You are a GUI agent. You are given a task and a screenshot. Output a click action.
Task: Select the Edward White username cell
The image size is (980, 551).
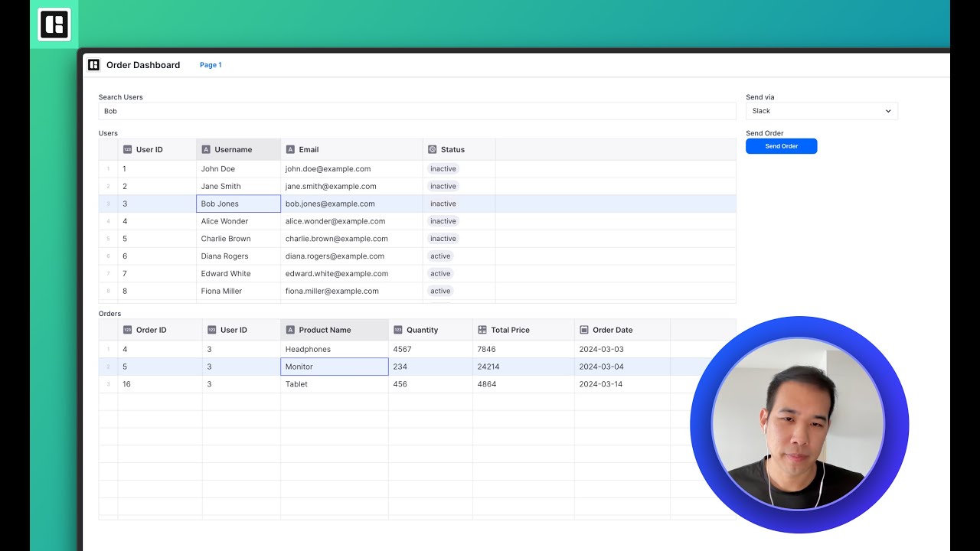pyautogui.click(x=238, y=274)
